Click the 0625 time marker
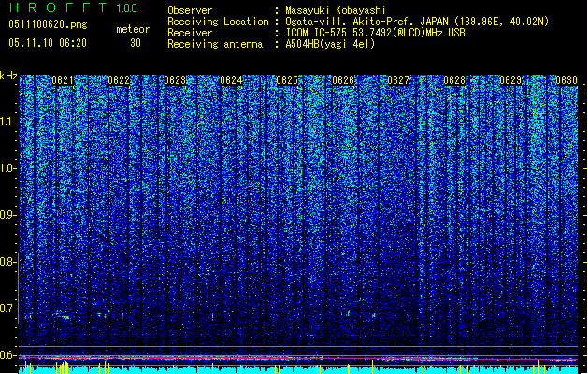This screenshot has height=374, width=588. [x=287, y=80]
